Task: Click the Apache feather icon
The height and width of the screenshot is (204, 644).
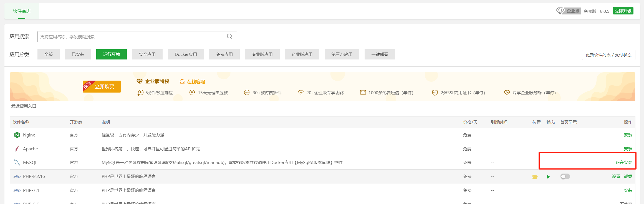Action: [x=17, y=149]
